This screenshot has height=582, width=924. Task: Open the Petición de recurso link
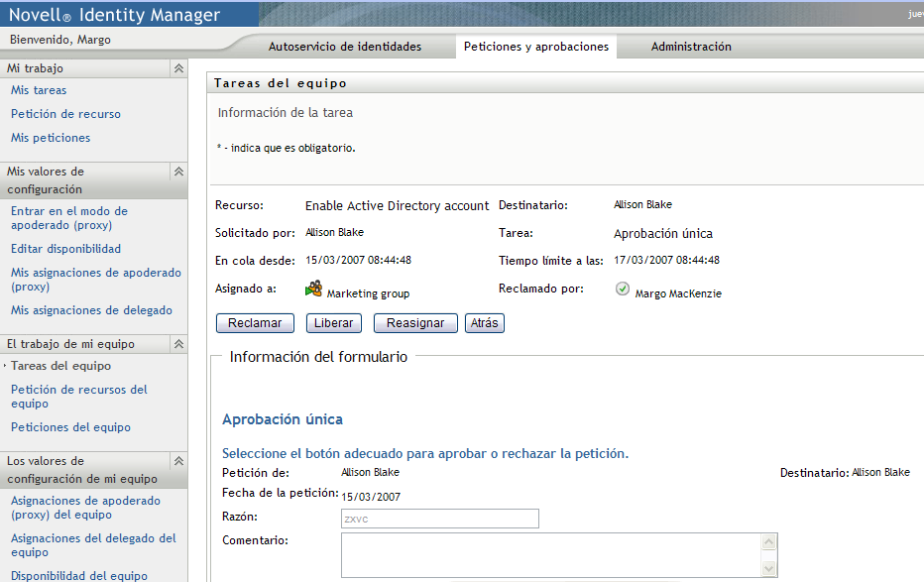click(66, 114)
